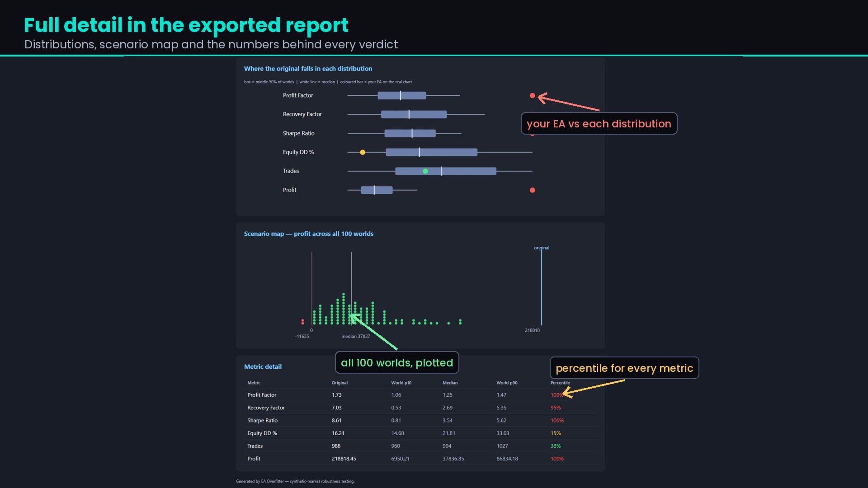
Task: Select the Profit Factor box plot bar
Action: 402,95
